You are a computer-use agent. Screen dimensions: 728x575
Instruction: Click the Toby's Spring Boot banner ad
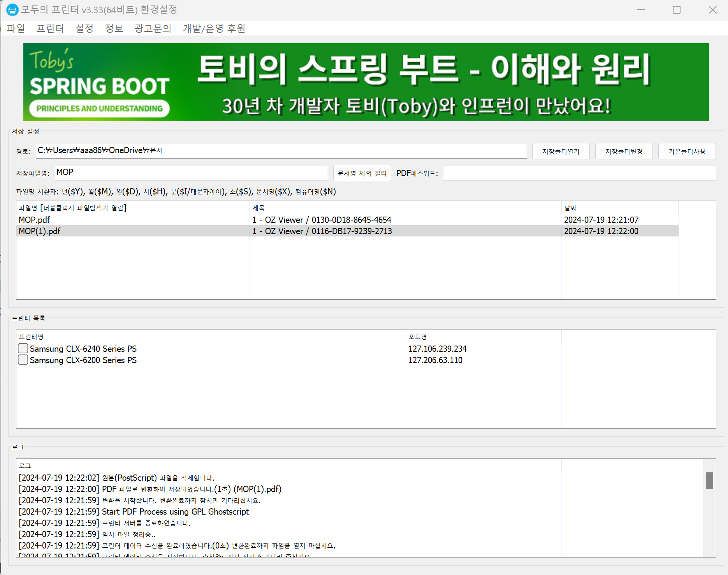366,82
